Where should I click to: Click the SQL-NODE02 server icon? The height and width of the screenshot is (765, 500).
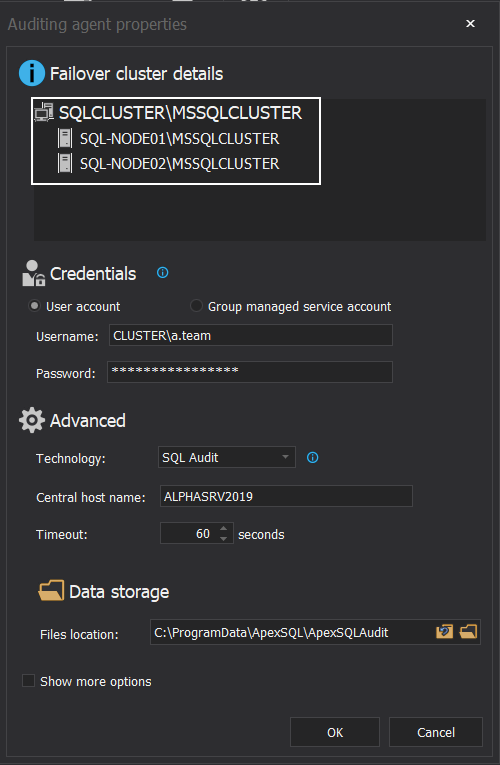[x=65, y=163]
